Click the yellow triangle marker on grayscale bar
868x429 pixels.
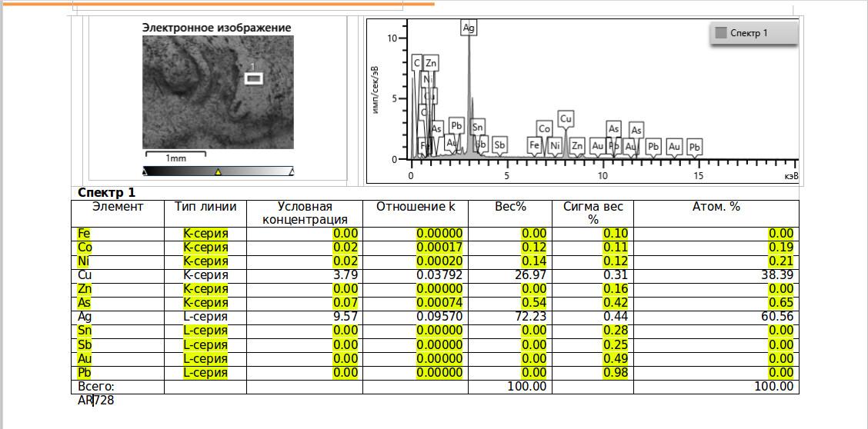pos(218,172)
